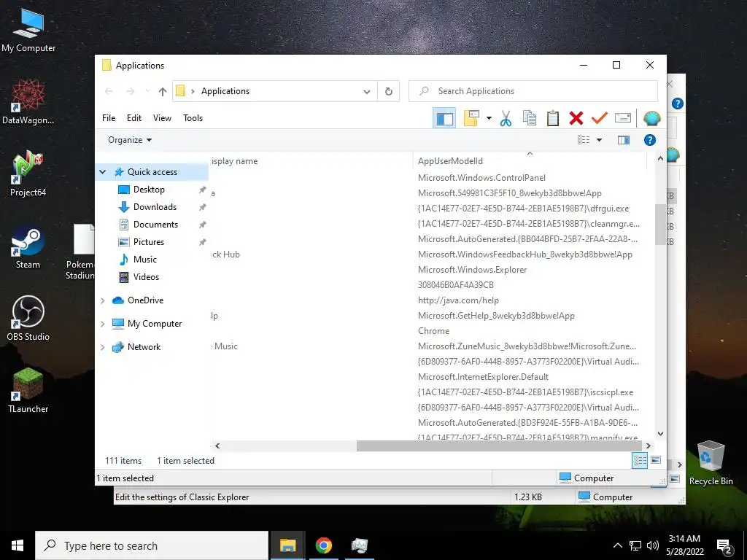
Task: Switch to large icons view status bar icon
Action: (x=656, y=460)
